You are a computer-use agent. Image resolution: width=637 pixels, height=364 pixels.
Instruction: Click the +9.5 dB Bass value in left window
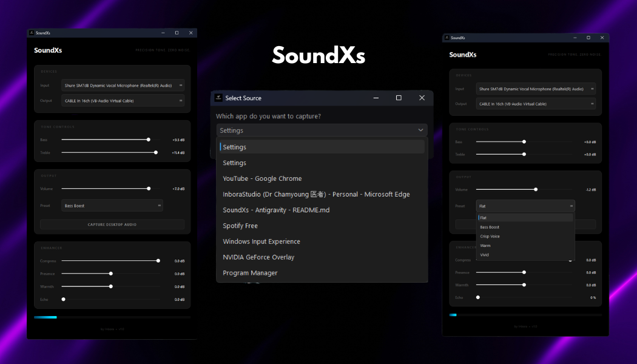(x=178, y=140)
